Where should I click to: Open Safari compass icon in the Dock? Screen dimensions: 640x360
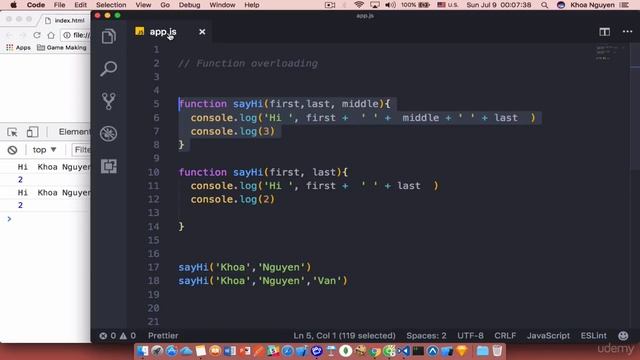coord(287,351)
